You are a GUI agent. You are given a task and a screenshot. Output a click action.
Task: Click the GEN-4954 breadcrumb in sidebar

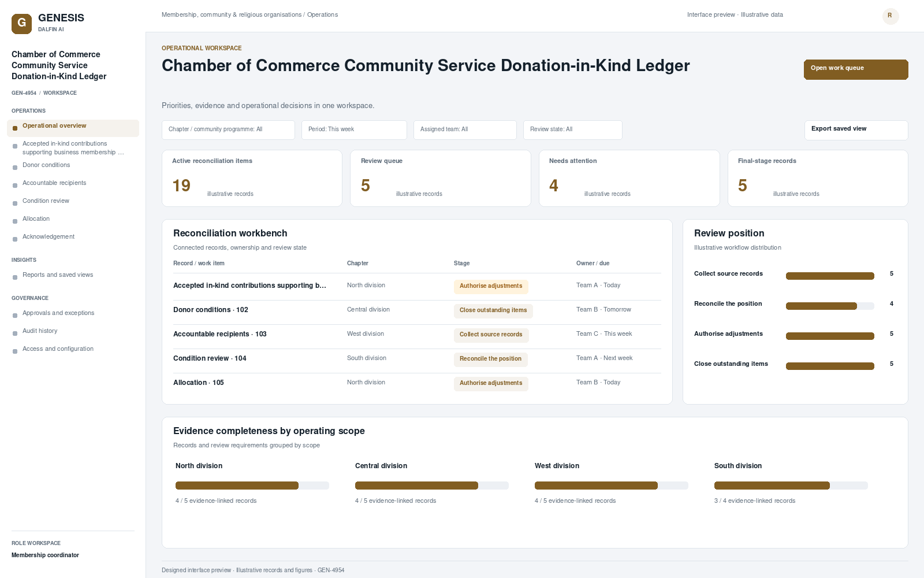(24, 93)
